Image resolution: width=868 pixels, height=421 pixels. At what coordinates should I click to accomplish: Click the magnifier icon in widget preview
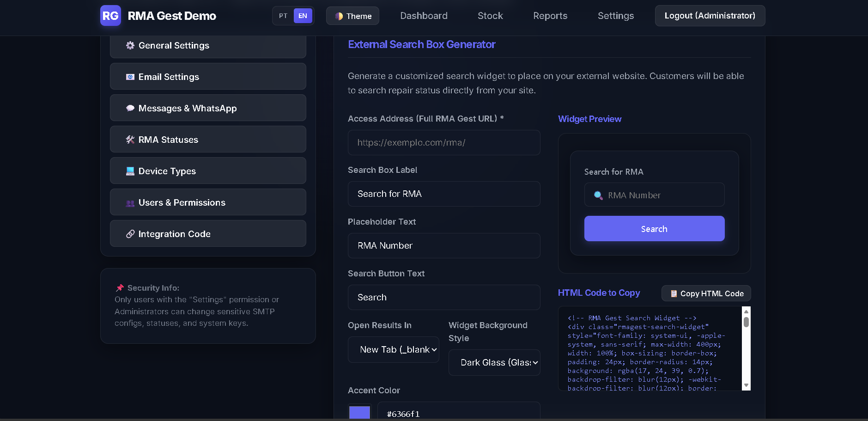(598, 195)
